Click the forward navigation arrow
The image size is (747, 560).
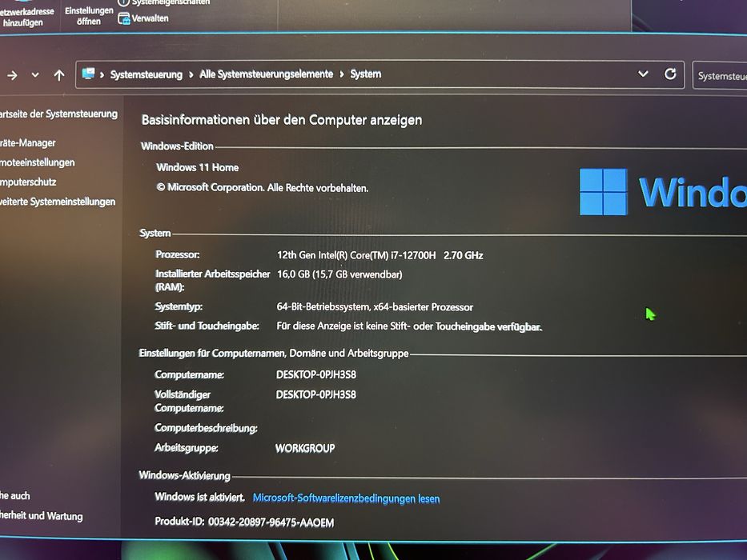[x=12, y=75]
